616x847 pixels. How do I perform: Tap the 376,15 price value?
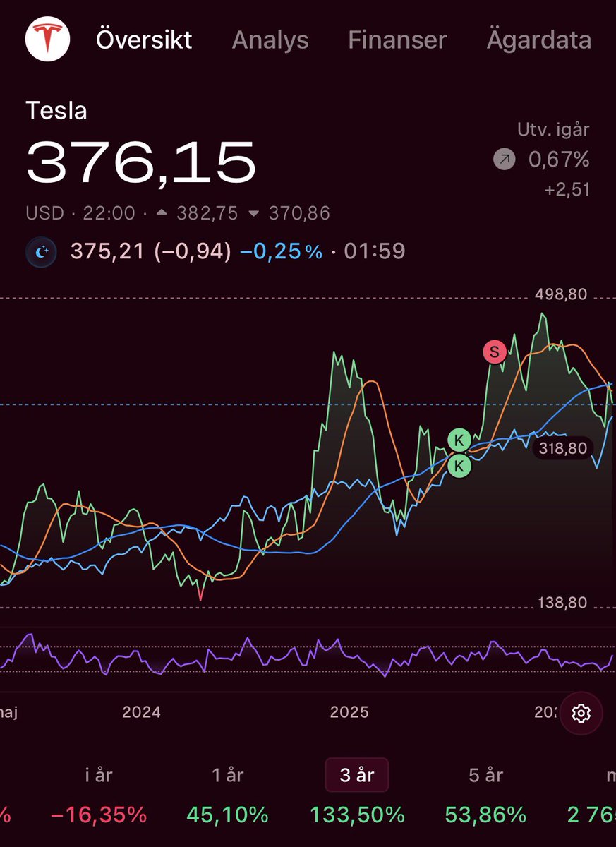140,162
